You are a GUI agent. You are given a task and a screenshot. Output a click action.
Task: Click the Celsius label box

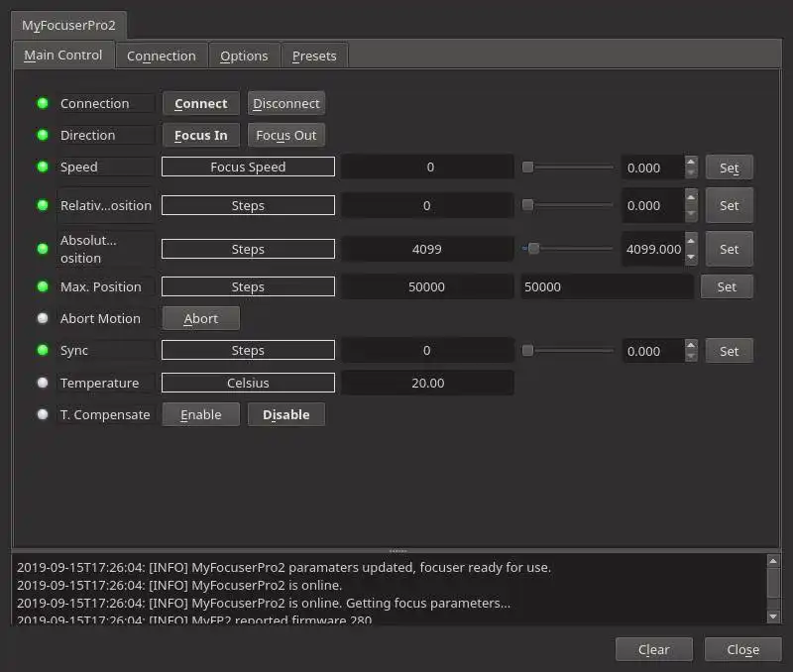click(248, 383)
